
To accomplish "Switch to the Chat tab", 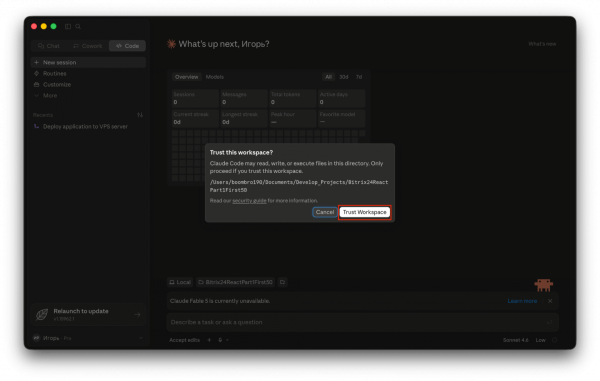I will pos(49,46).
